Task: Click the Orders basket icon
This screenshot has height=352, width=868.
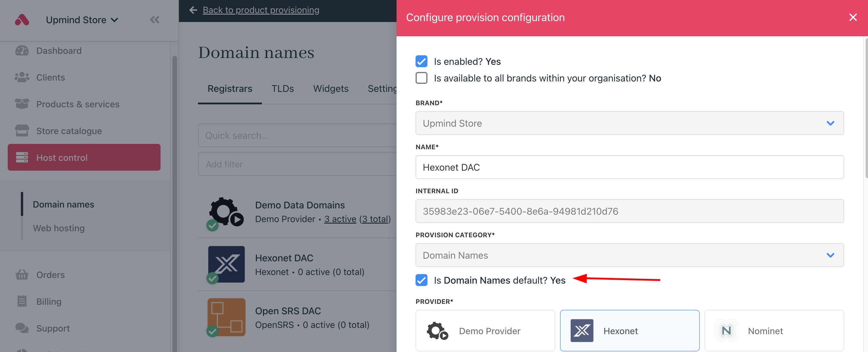Action: 22,274
